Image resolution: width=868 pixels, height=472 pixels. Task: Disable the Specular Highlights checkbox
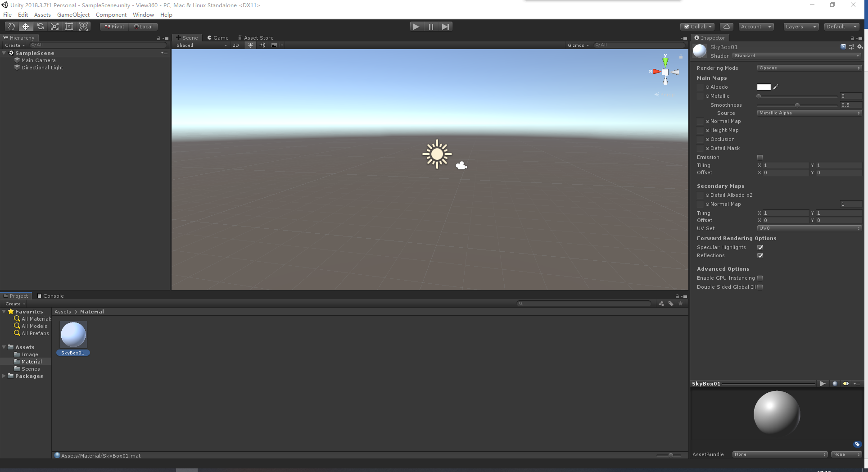pos(760,247)
